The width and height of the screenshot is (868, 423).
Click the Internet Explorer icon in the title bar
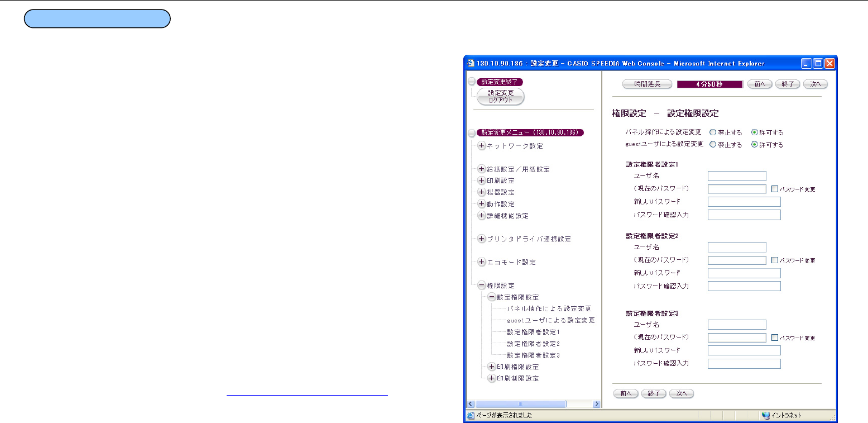coord(470,63)
